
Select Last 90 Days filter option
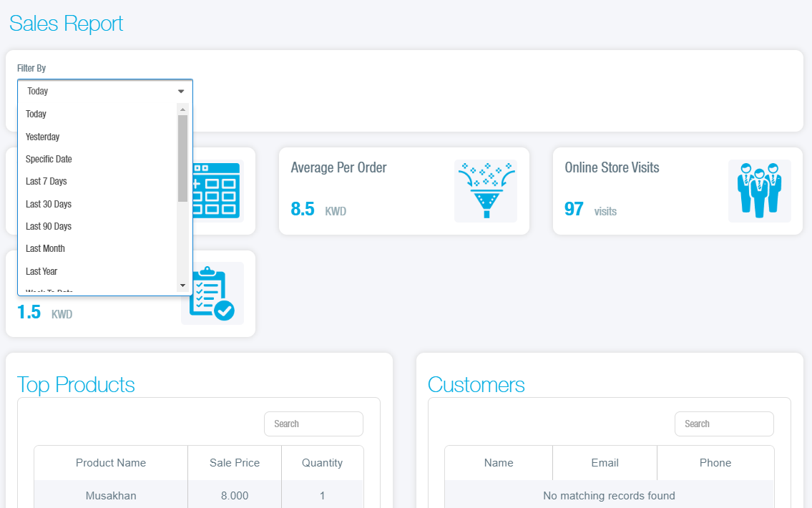pos(97,226)
